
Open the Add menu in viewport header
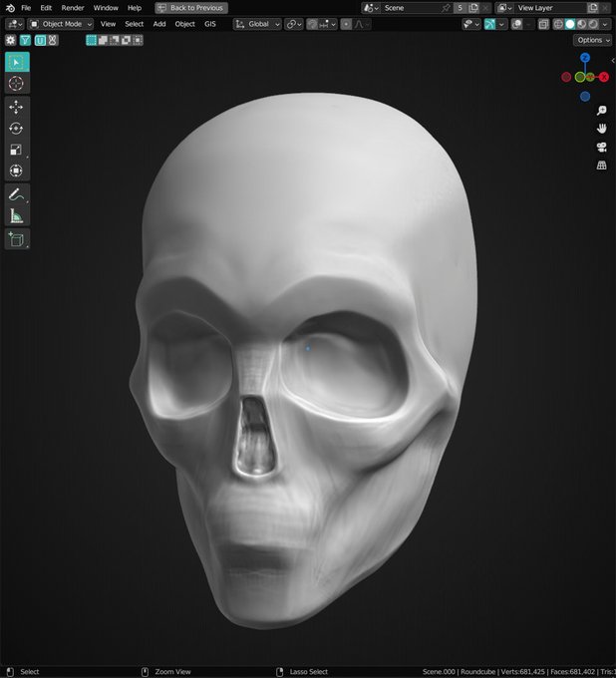[x=159, y=24]
